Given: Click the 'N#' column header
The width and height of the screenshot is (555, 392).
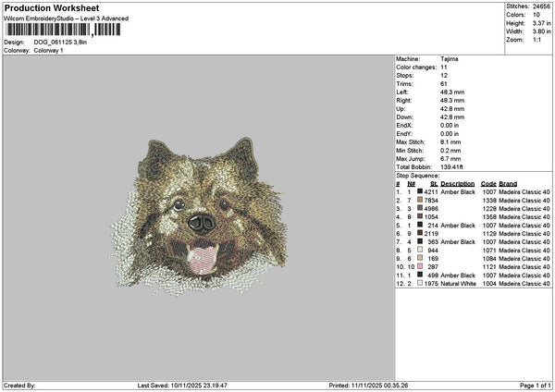Looking at the screenshot, I should click(x=411, y=184).
